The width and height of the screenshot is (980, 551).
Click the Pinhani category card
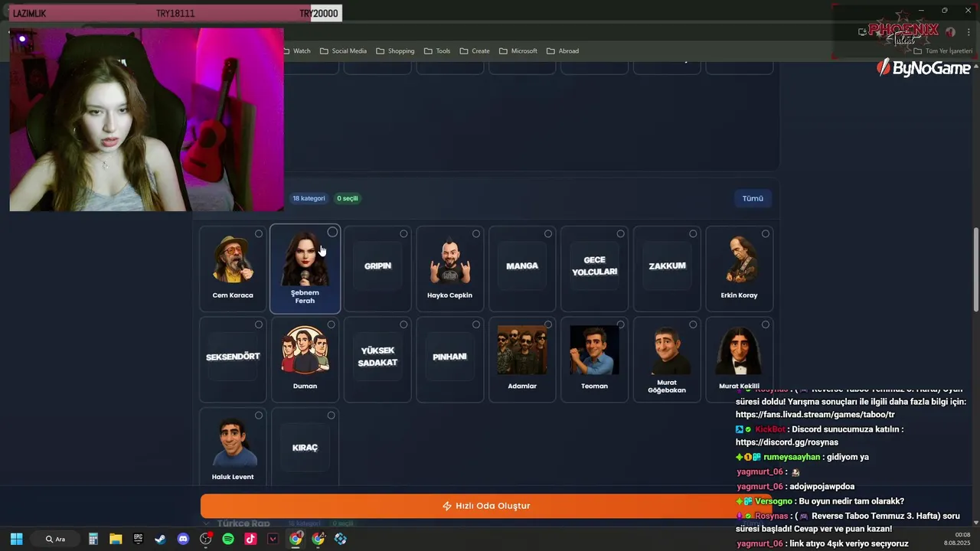point(449,360)
